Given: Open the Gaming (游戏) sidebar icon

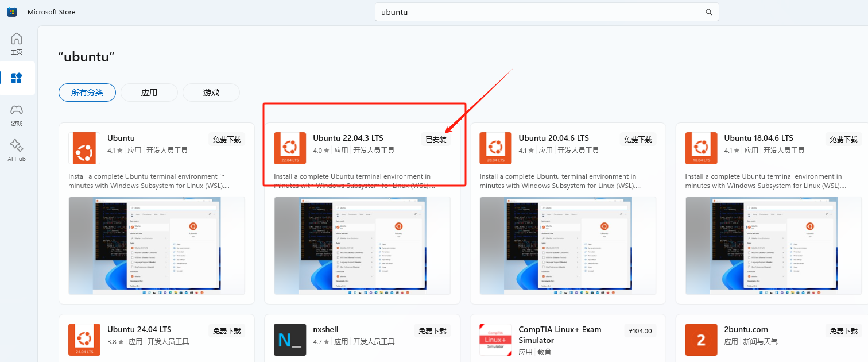Looking at the screenshot, I should tap(17, 114).
